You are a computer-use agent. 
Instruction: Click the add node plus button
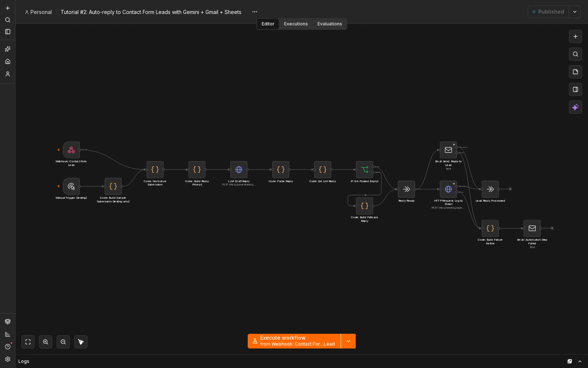click(x=576, y=36)
